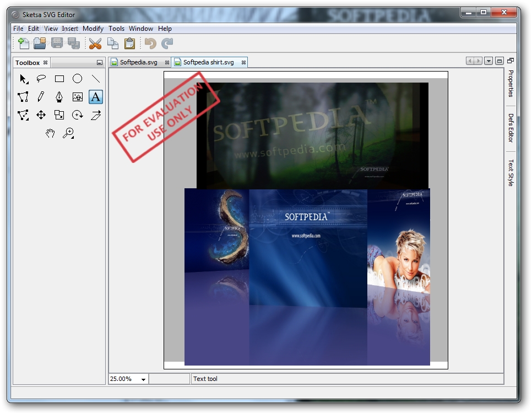
Task: Open the File menu
Action: pyautogui.click(x=18, y=29)
